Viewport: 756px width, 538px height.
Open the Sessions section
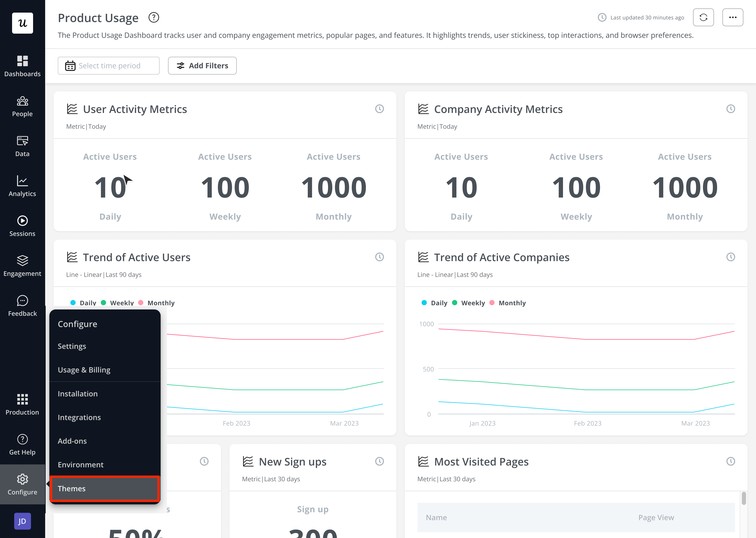coord(22,226)
